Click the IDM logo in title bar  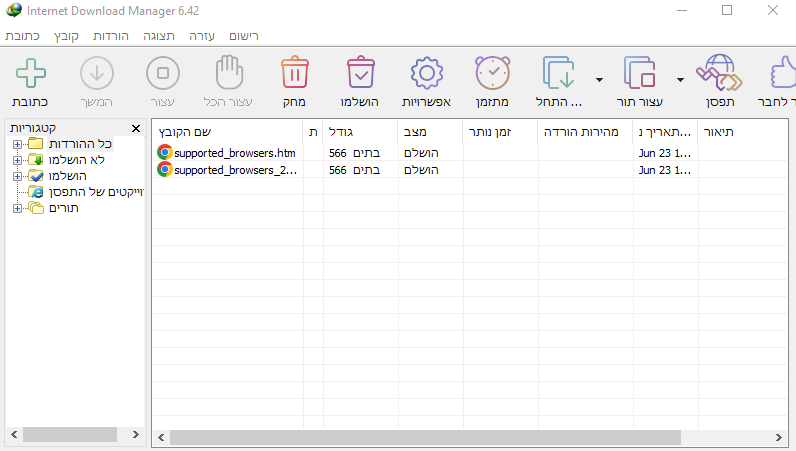14,10
